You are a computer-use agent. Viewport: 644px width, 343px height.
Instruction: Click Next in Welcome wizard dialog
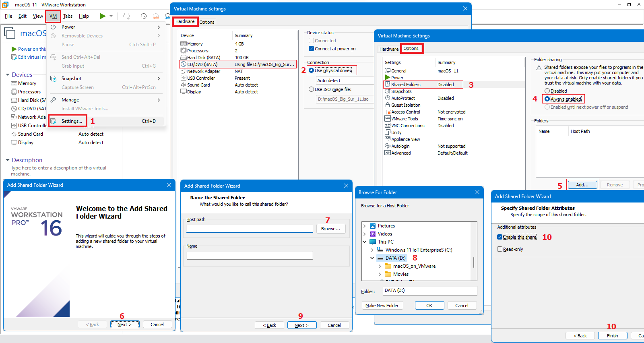tap(125, 324)
